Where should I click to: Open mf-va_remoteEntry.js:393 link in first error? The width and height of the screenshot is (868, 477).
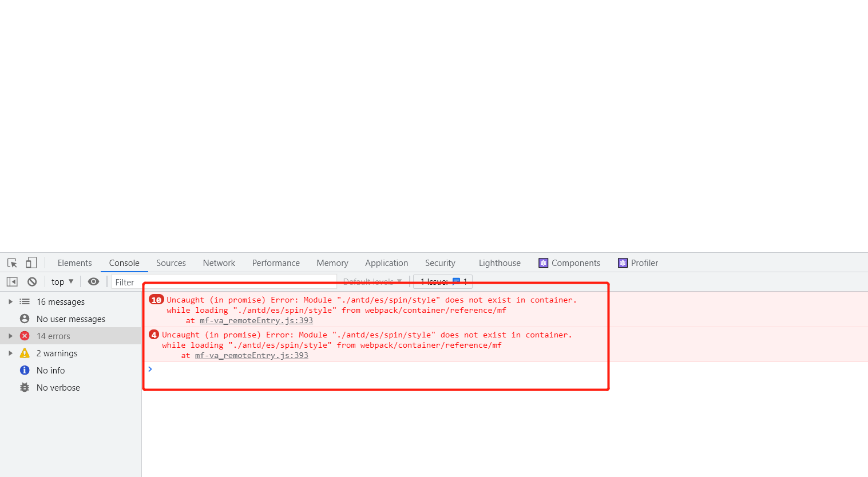[256, 320]
